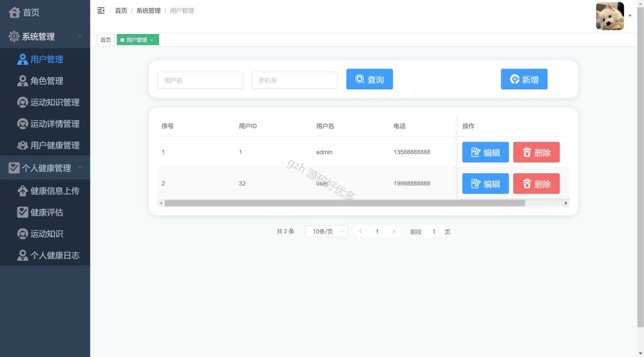Click the magnifier icon in 查询 button
The height and width of the screenshot is (357, 644).
pos(360,79)
